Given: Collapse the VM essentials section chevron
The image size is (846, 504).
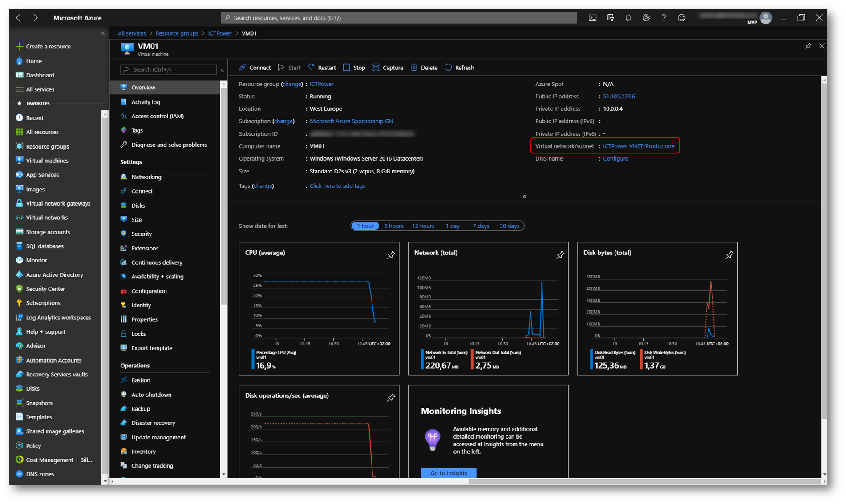Looking at the screenshot, I should tap(524, 197).
